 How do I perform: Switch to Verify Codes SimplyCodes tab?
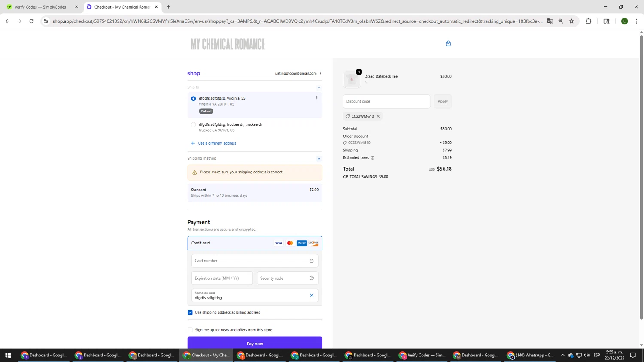[41, 7]
